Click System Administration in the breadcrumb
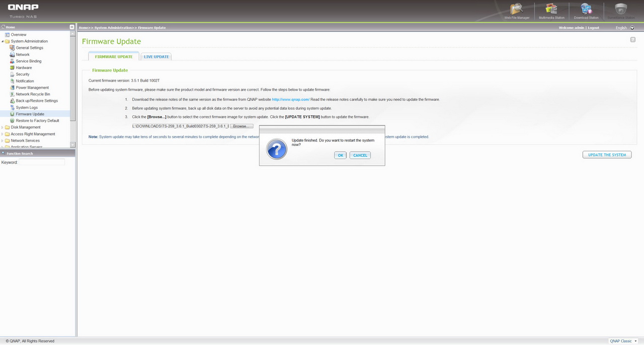 pyautogui.click(x=113, y=28)
